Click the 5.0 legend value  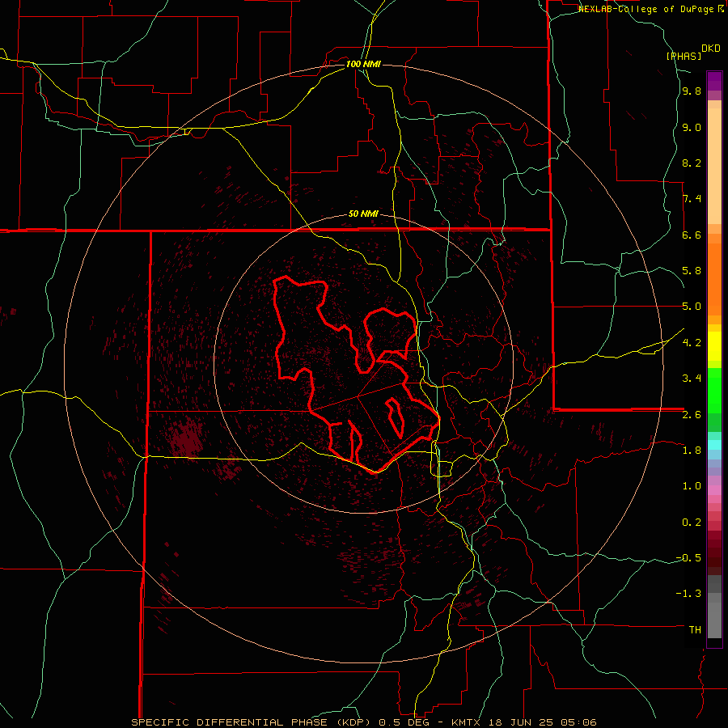point(692,307)
